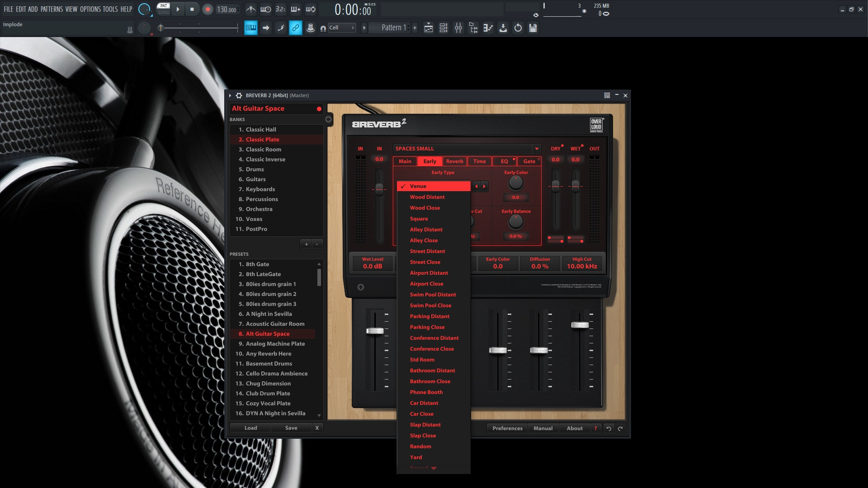Open the piano roll icon
The height and width of the screenshot is (488, 868).
click(x=488, y=28)
